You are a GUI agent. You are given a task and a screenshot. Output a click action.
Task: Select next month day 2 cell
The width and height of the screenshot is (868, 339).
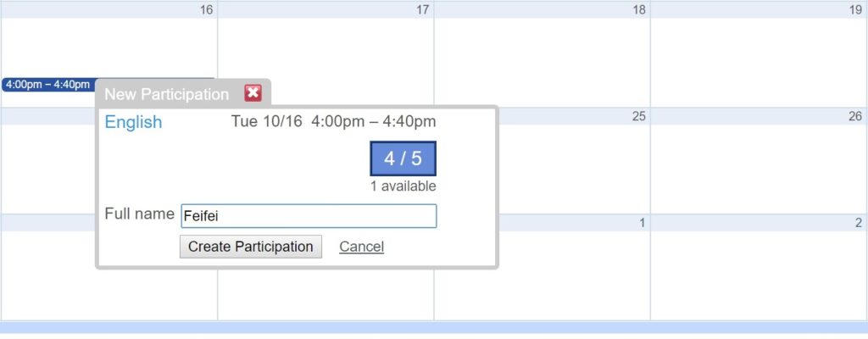[x=759, y=267]
